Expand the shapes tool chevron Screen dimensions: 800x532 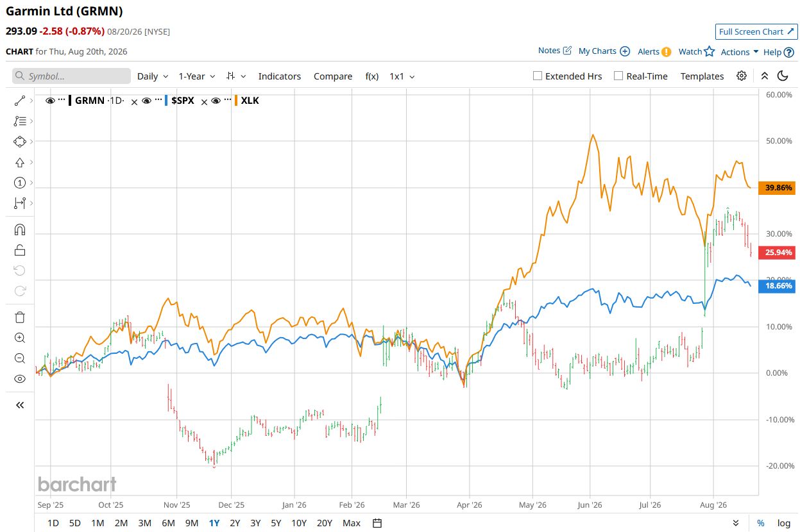(x=31, y=141)
